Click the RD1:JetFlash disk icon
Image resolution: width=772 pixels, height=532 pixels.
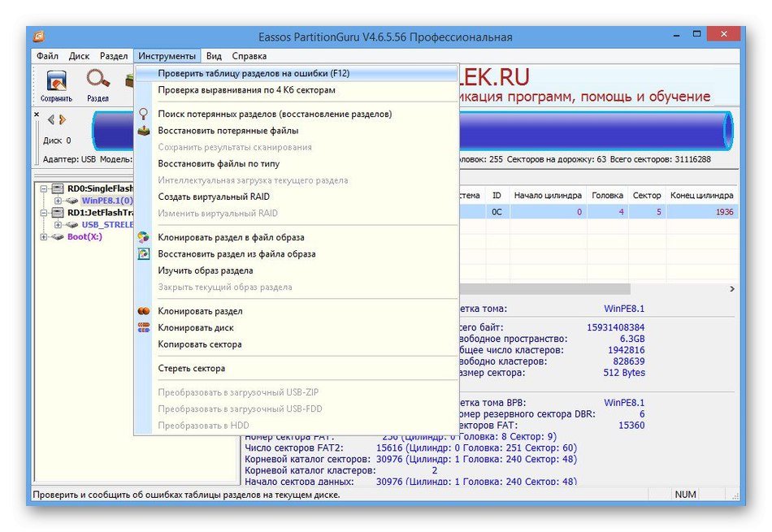click(58, 213)
